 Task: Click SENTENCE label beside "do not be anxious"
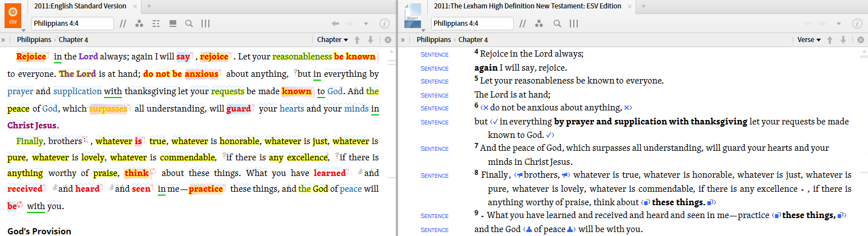point(435,108)
